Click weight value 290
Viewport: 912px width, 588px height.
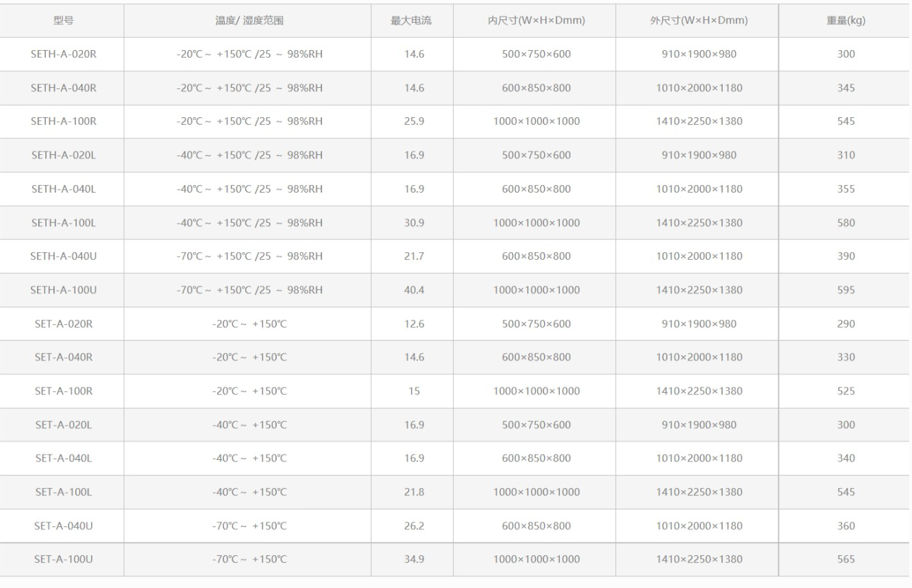pyautogui.click(x=846, y=323)
